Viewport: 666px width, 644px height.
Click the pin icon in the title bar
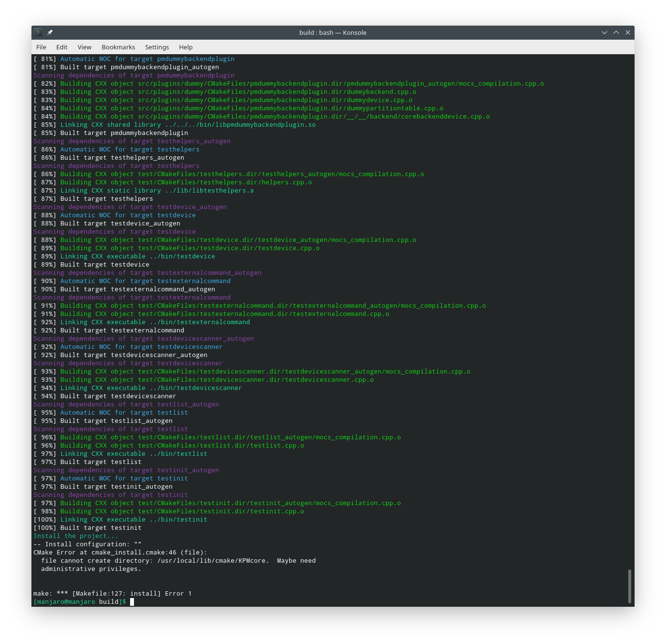(x=50, y=32)
